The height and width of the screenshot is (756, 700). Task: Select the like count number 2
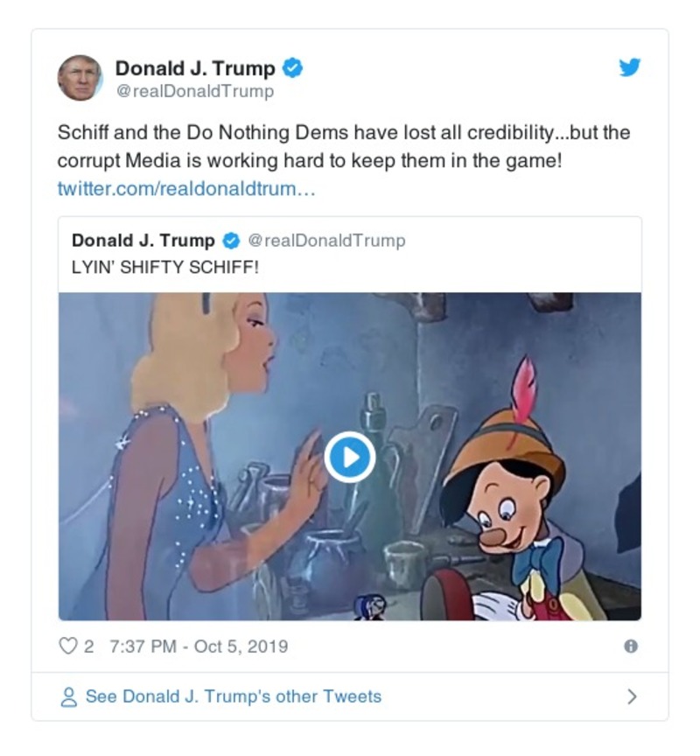[x=87, y=646]
